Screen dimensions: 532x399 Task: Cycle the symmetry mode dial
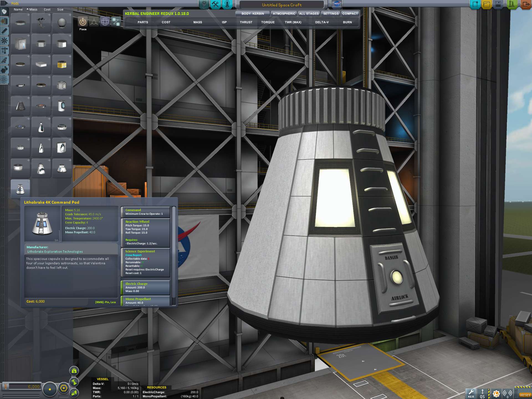click(50, 389)
